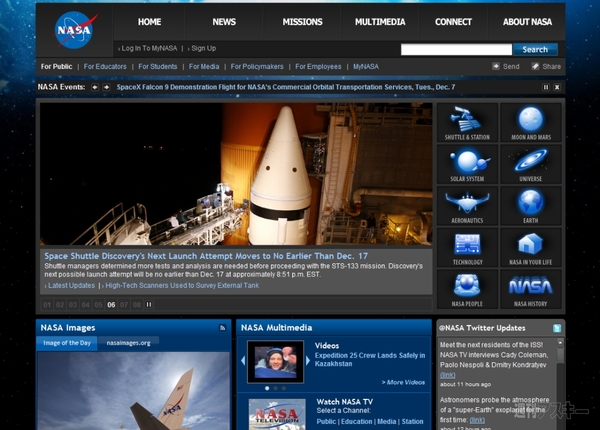Open Expedition 25 Crew Lands Safely link

pos(370,360)
